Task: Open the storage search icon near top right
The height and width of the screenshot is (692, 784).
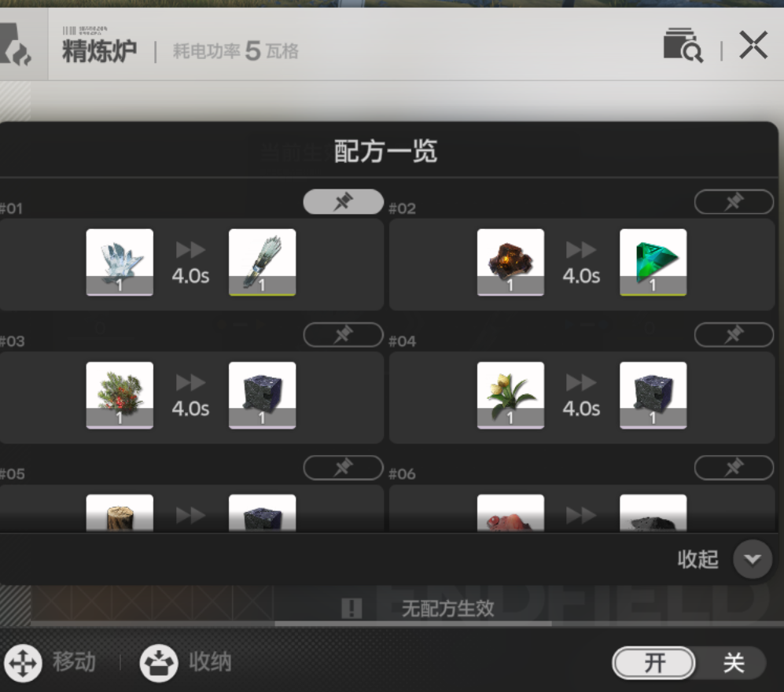Action: pyautogui.click(x=683, y=45)
